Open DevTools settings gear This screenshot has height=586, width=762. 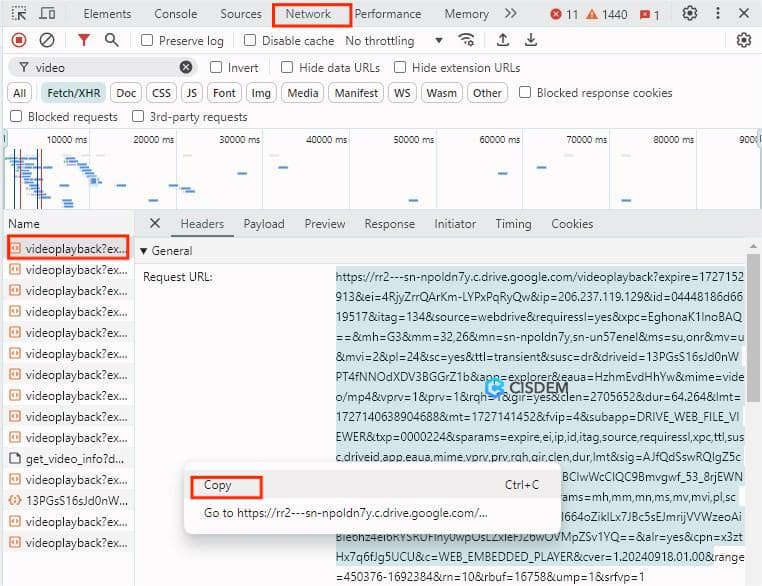point(690,14)
